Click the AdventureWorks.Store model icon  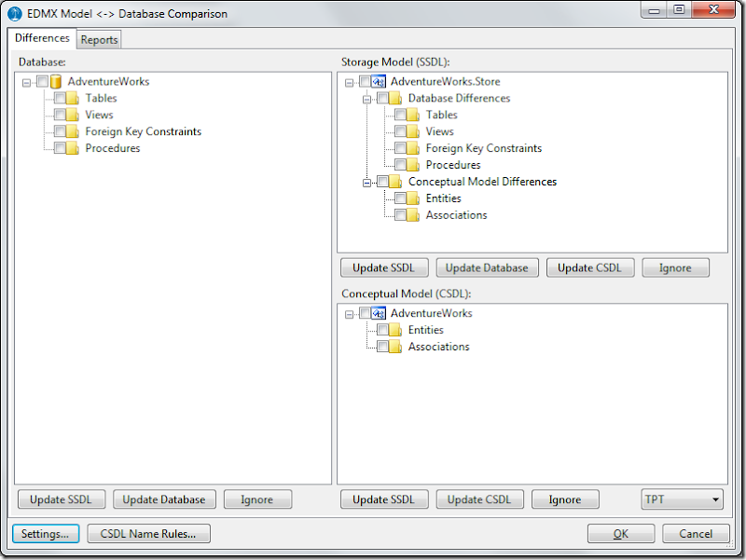[x=379, y=82]
